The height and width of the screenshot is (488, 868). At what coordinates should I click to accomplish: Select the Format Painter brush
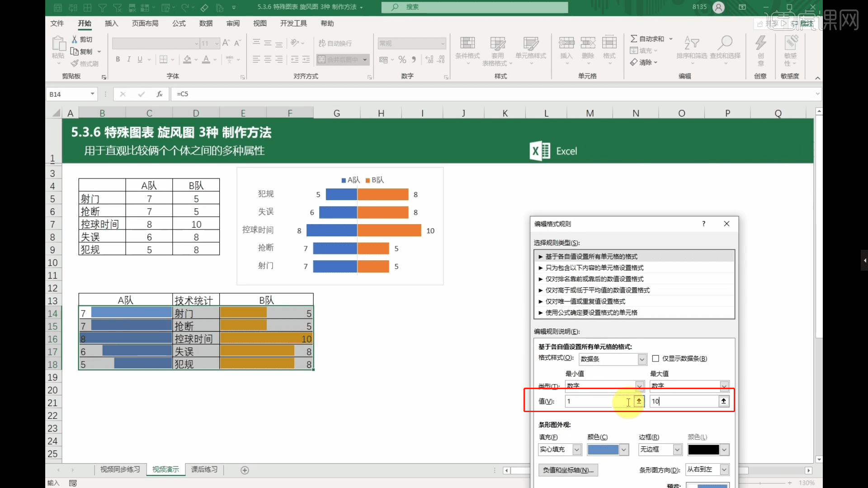coord(75,64)
